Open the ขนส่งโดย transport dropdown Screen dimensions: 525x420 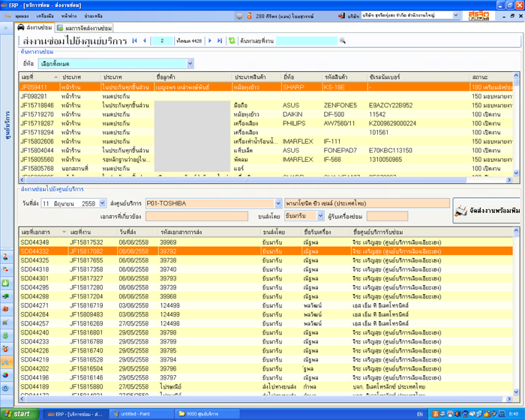tap(320, 216)
